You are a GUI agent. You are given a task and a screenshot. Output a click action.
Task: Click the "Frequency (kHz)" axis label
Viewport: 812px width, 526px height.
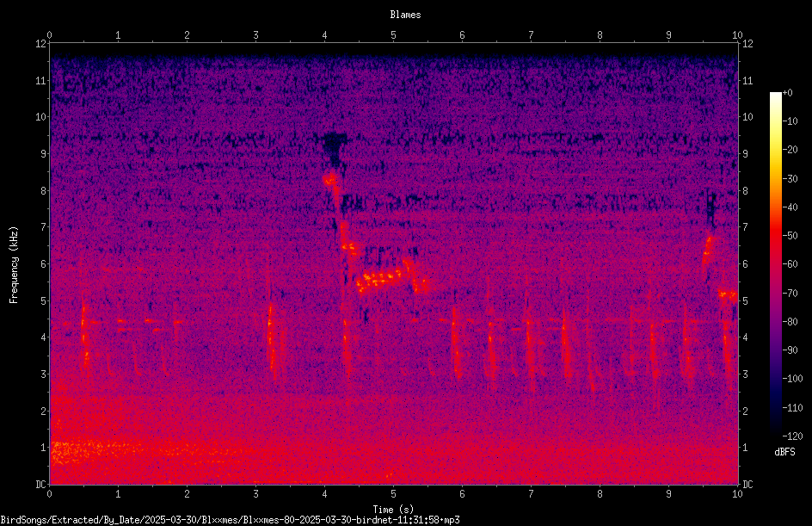[14, 265]
